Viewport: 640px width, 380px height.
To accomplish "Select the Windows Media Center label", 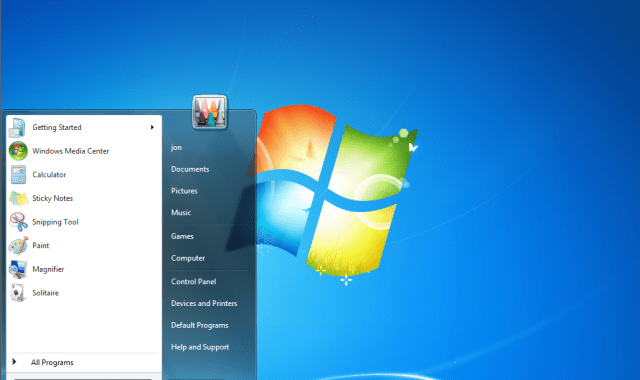I will pyautogui.click(x=71, y=151).
